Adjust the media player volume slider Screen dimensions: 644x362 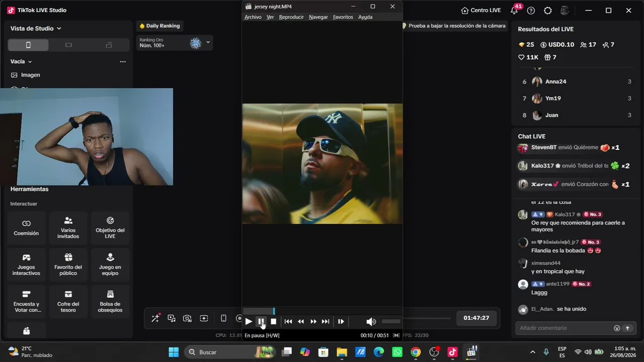coord(391,321)
